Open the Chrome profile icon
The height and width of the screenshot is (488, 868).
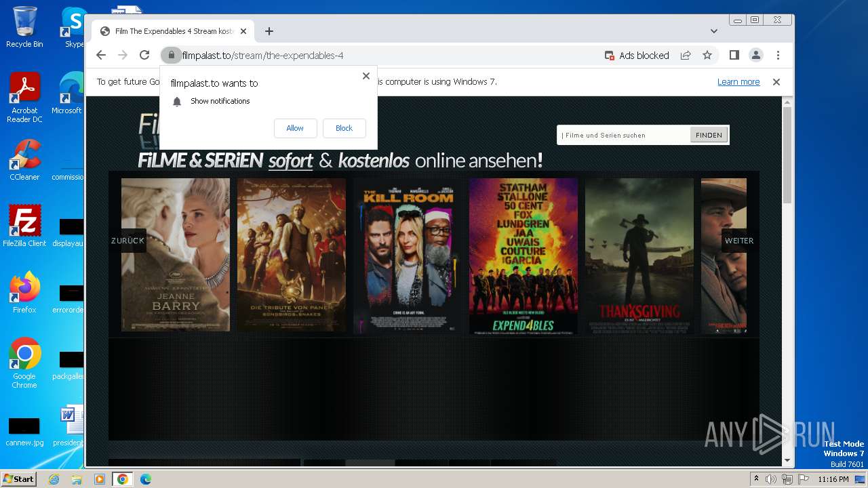755,56
